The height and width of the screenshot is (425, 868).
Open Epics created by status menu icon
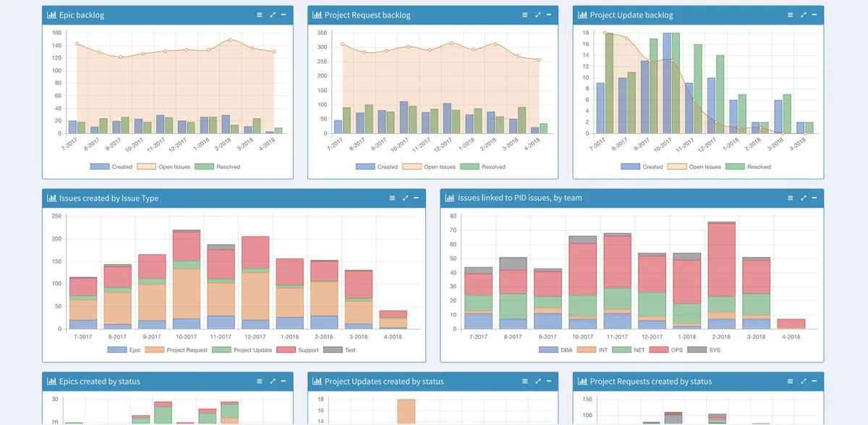click(260, 381)
